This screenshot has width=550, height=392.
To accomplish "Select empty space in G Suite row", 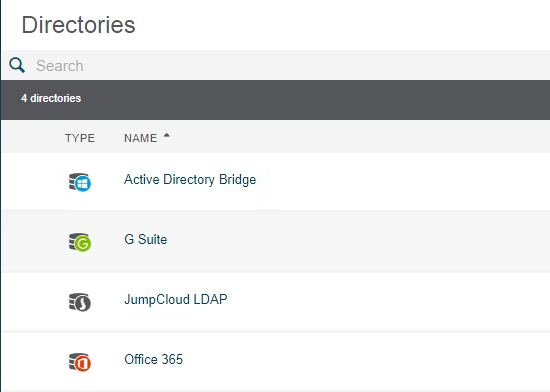I will pos(386,242).
